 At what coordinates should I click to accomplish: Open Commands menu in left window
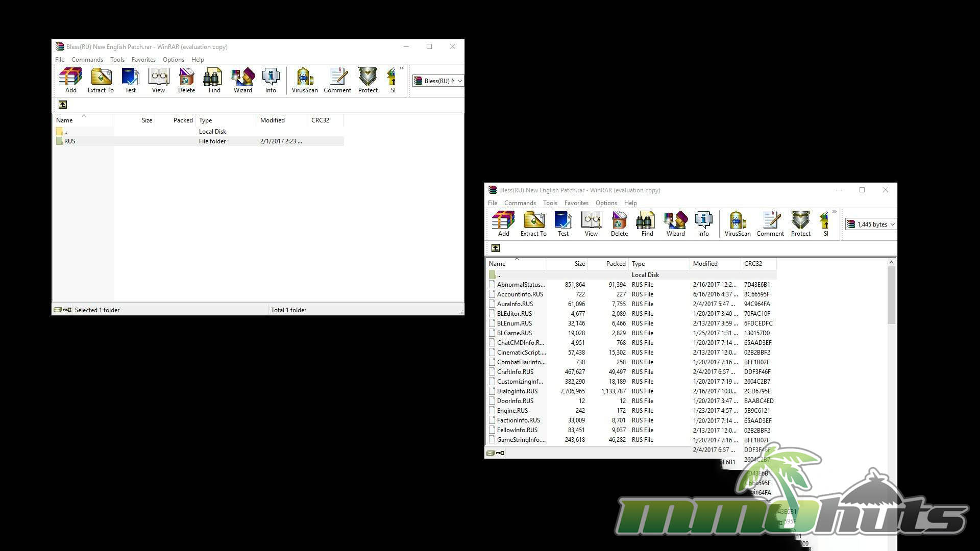[87, 60]
